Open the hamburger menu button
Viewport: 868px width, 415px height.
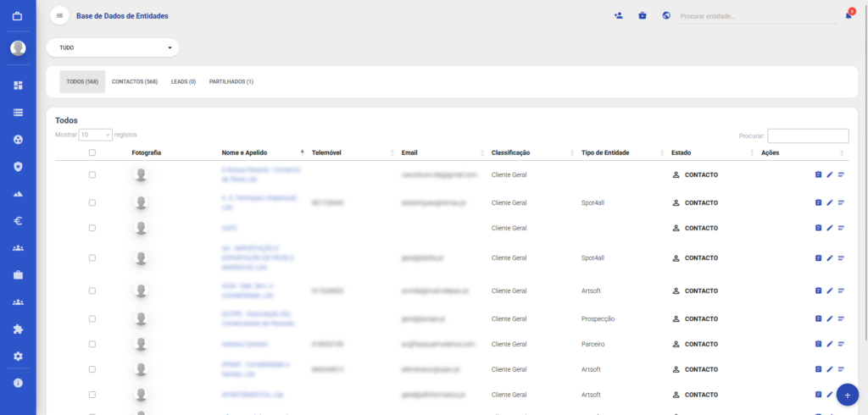pyautogui.click(x=60, y=15)
